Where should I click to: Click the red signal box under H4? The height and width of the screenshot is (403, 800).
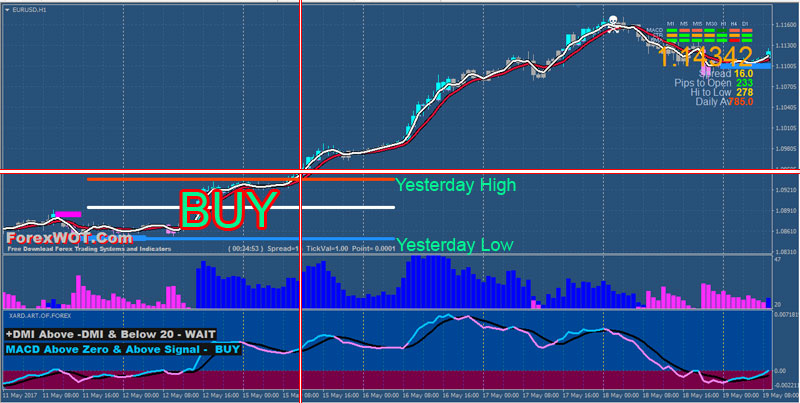pyautogui.click(x=734, y=40)
